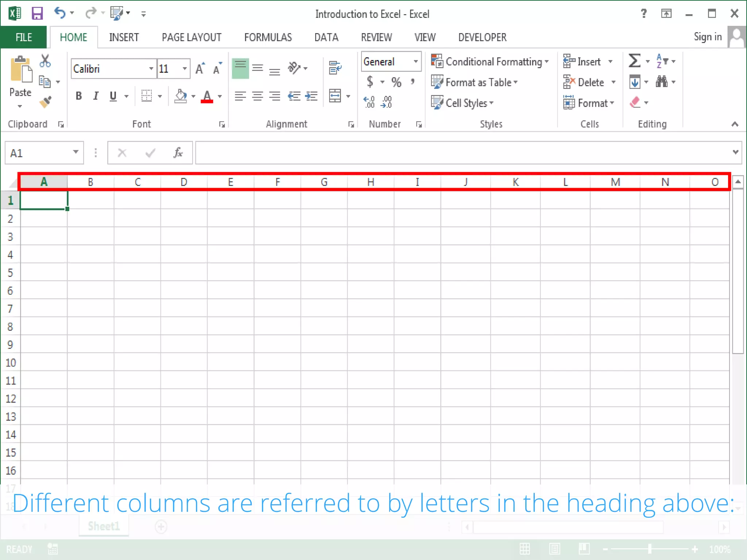Save the workbook with the floppy icon

(x=37, y=13)
